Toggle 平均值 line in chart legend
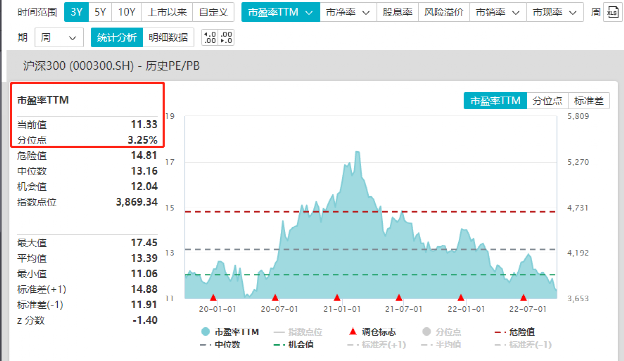 pyautogui.click(x=441, y=344)
